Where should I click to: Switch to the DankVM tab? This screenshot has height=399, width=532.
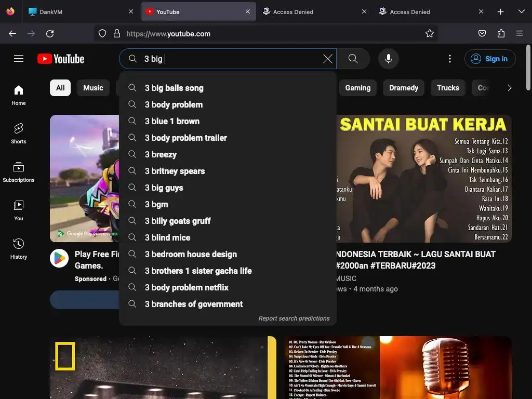point(79,11)
